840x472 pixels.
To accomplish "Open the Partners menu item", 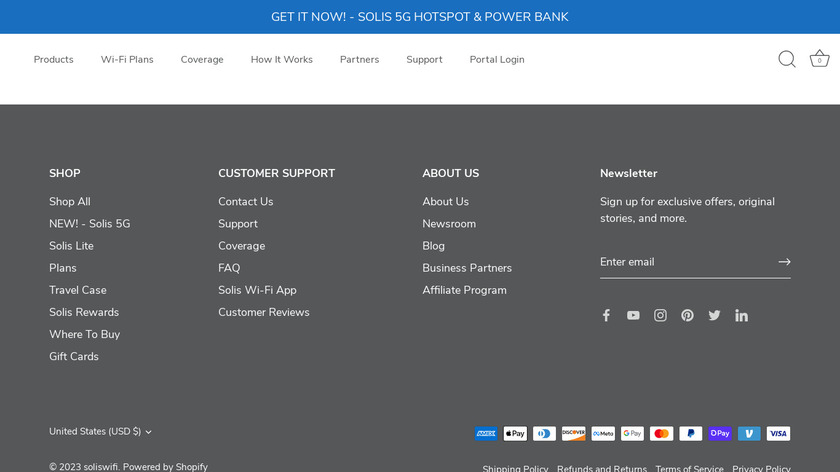I will pos(359,59).
